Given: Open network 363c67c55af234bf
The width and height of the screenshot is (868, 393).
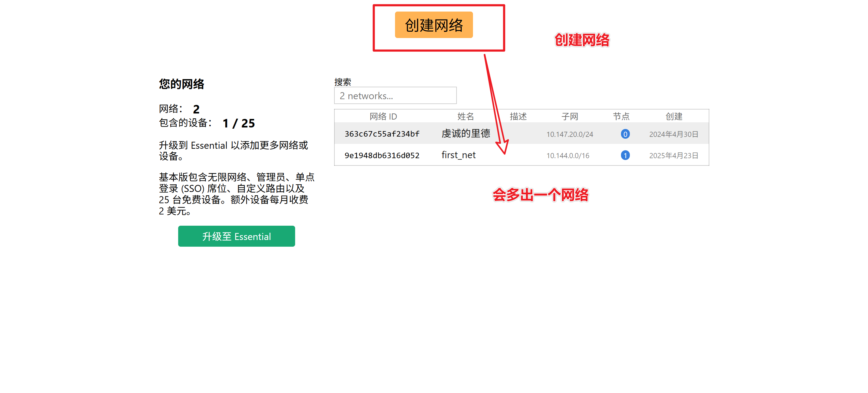Looking at the screenshot, I should (382, 134).
